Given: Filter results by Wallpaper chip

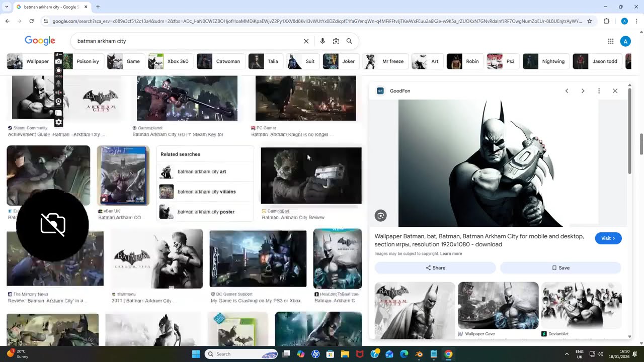Looking at the screenshot, I should pos(30,61).
